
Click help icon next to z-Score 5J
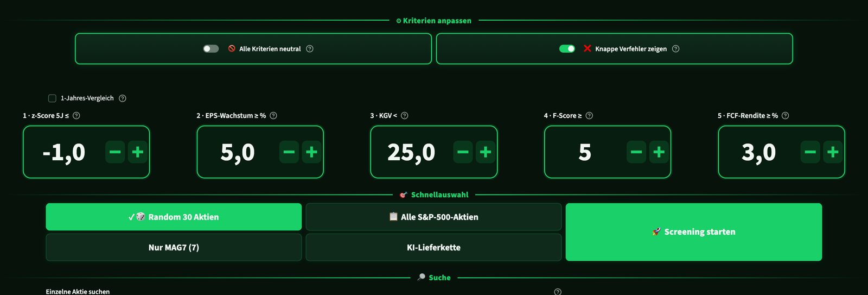(76, 116)
